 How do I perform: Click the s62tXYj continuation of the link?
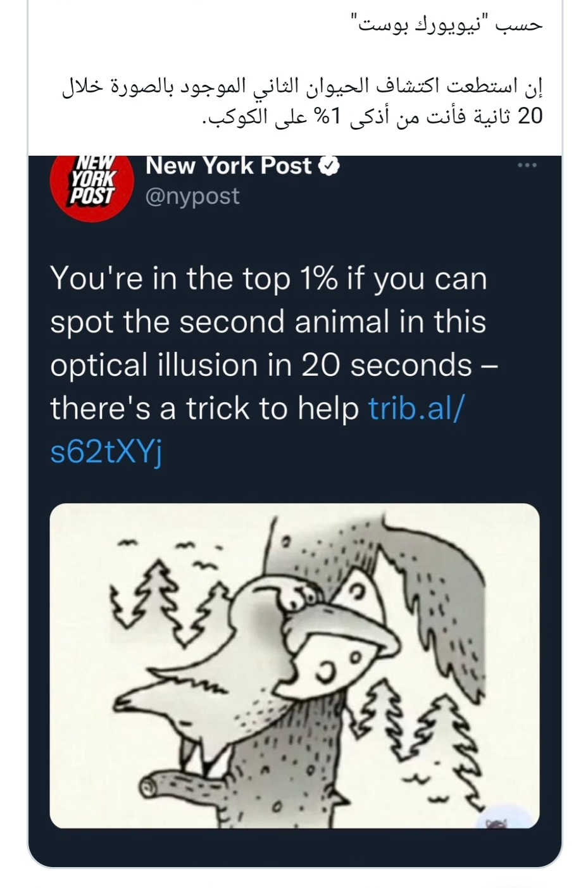pyautogui.click(x=106, y=452)
